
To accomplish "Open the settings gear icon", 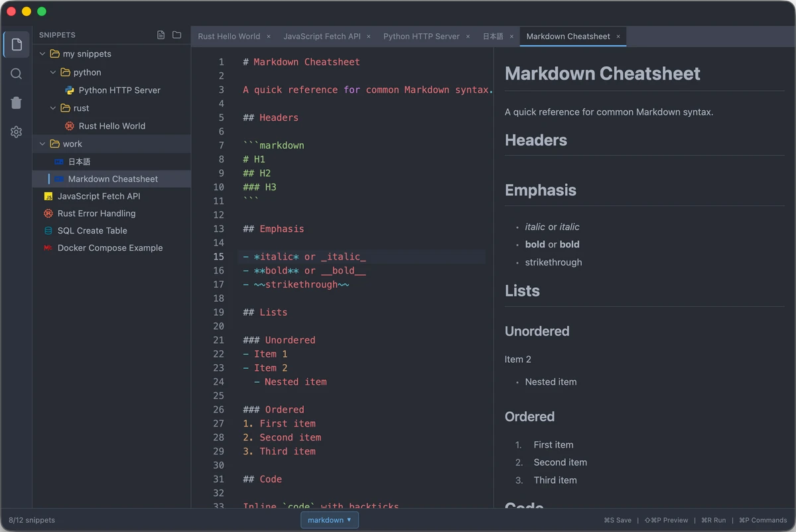I will point(17,132).
